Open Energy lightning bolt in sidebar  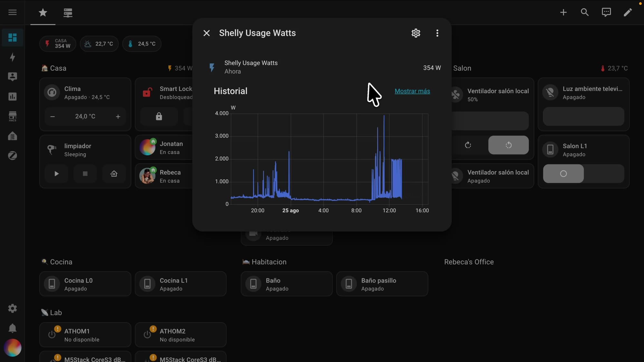(x=12, y=57)
